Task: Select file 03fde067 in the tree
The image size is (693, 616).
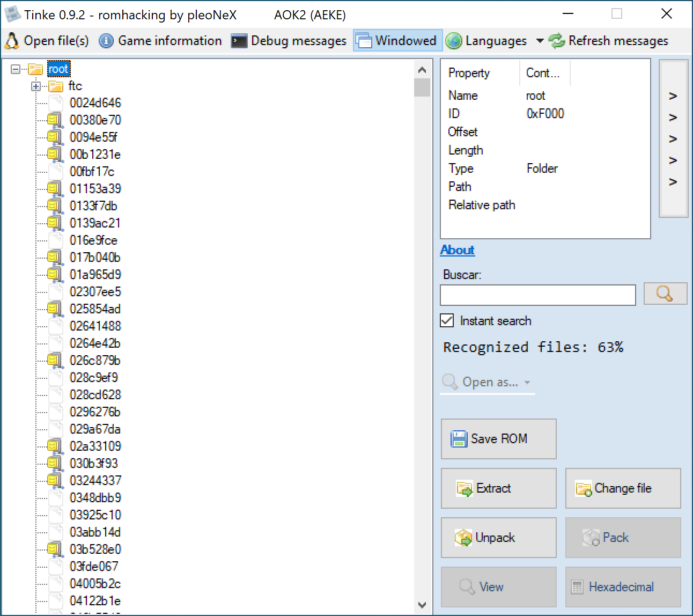Action: tap(94, 567)
